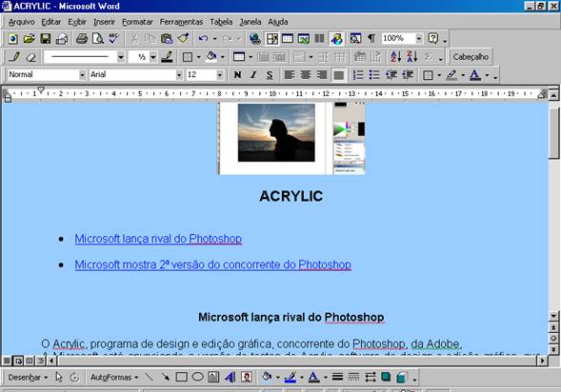This screenshot has width=561, height=392.
Task: Open the Inserir menu
Action: pos(104,22)
